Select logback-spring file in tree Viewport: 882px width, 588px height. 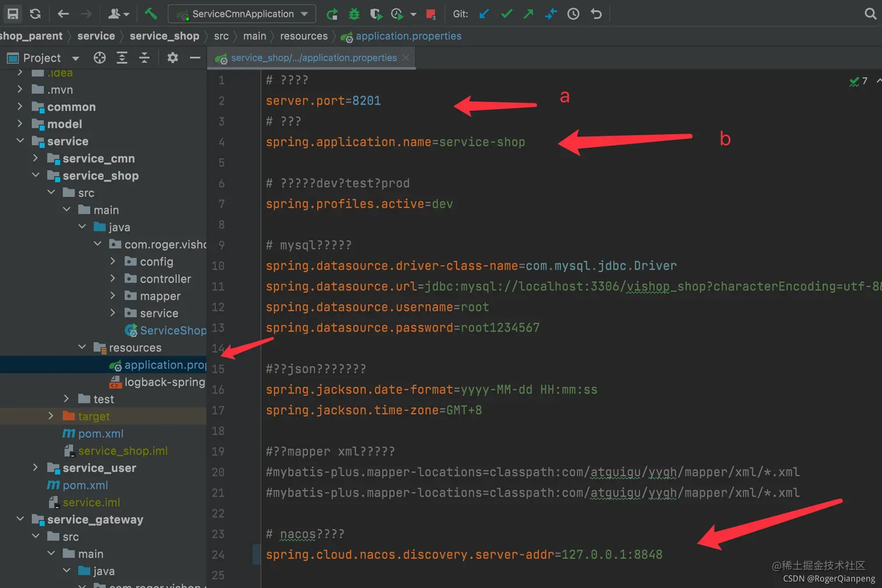(157, 382)
